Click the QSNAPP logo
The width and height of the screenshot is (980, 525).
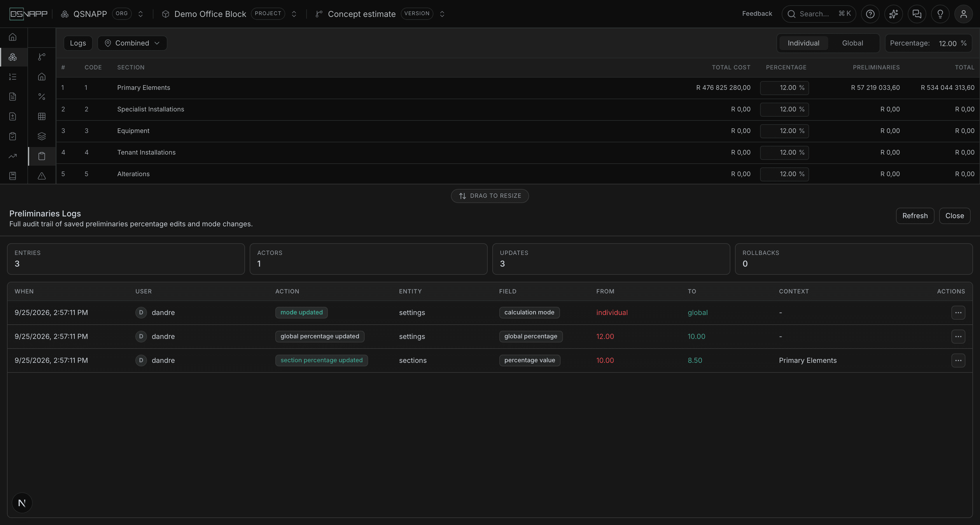coord(28,14)
